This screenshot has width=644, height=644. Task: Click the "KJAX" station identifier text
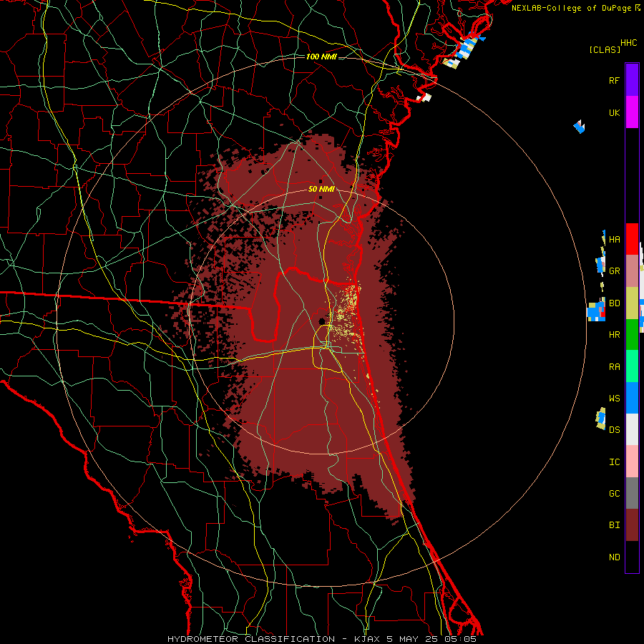367,639
